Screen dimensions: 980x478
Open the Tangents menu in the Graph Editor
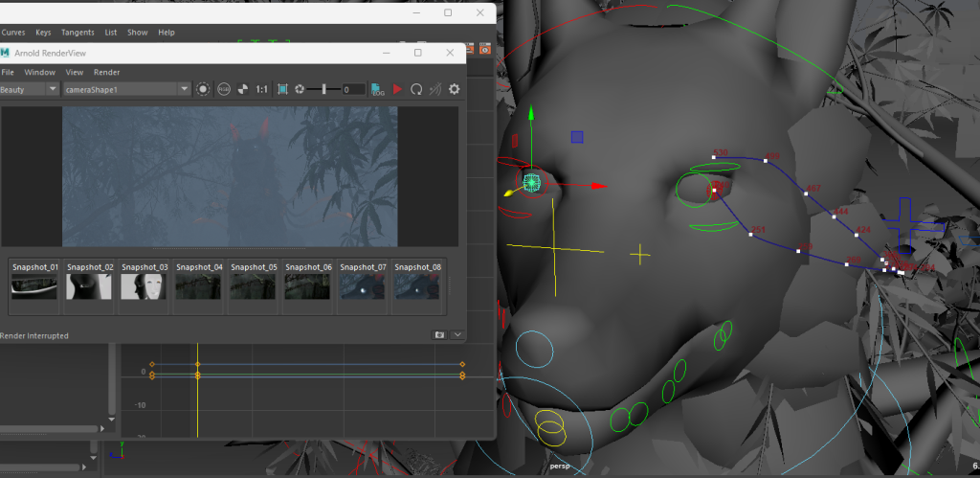click(78, 33)
